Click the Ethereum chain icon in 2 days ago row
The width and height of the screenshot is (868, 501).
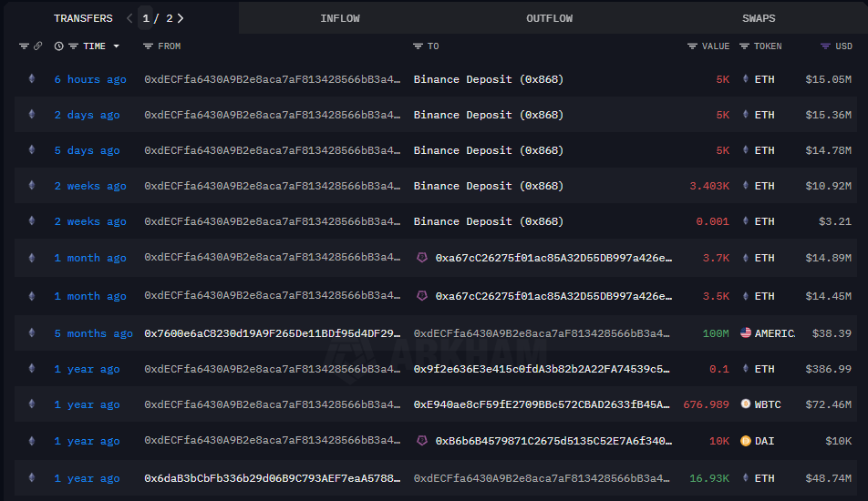(x=32, y=114)
